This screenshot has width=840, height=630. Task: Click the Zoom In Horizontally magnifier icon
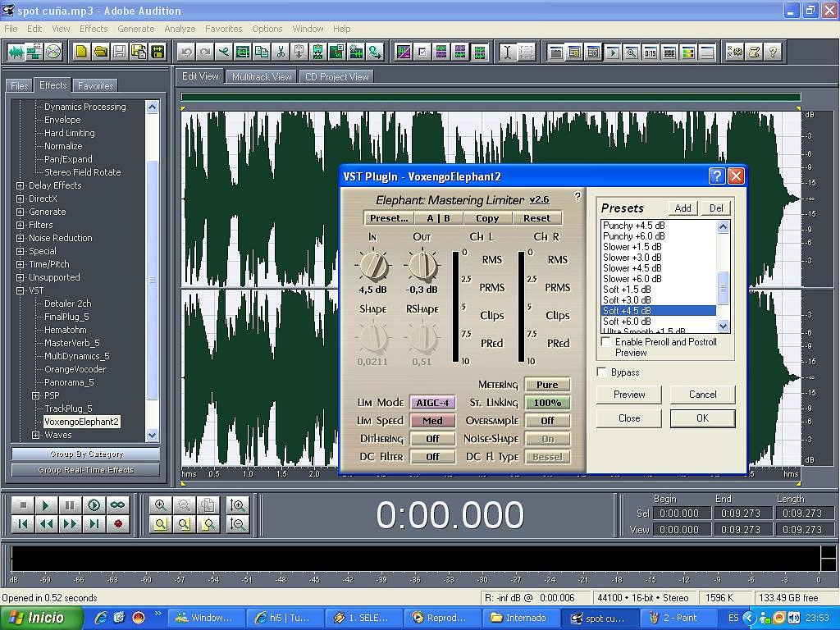coord(161,505)
